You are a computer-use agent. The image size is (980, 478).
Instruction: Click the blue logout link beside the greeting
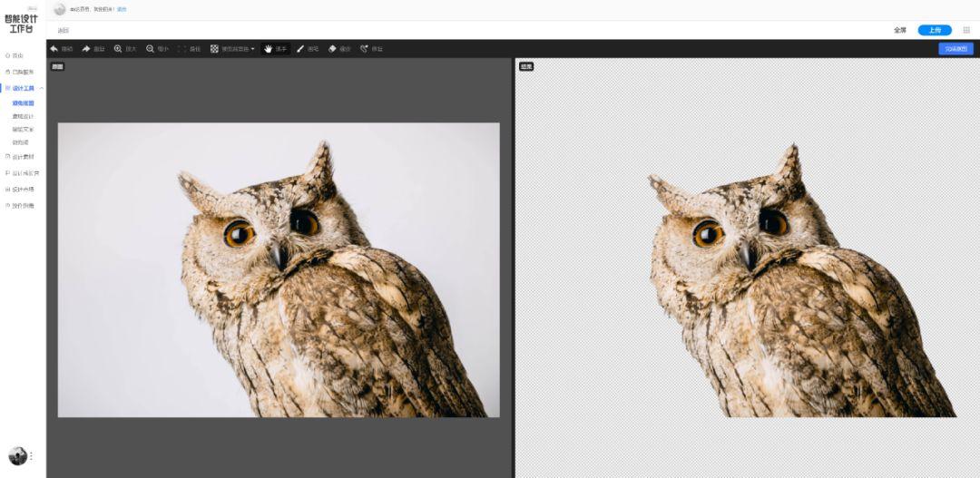pos(122,9)
